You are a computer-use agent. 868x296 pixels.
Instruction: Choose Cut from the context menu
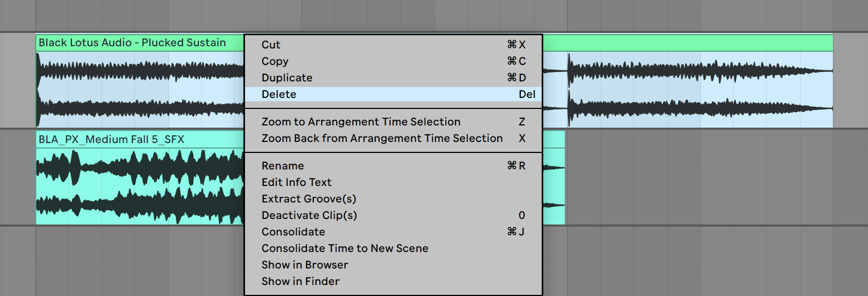pyautogui.click(x=393, y=45)
